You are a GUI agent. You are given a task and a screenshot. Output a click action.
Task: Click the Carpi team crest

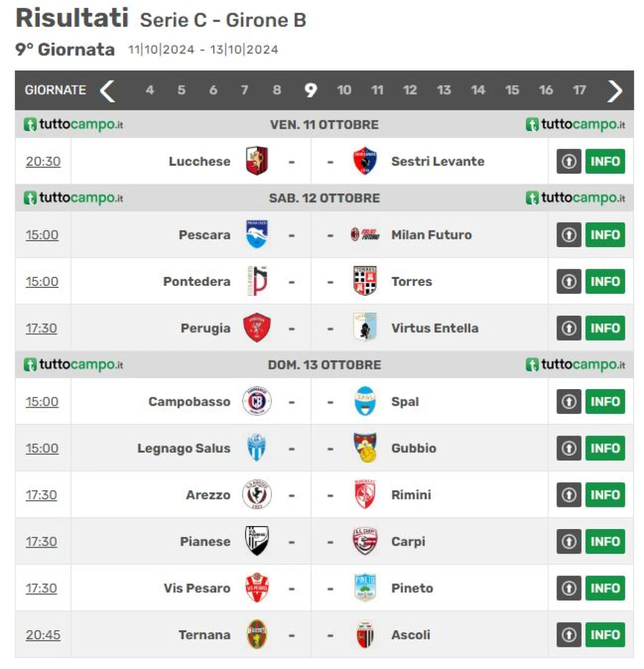coord(365,541)
